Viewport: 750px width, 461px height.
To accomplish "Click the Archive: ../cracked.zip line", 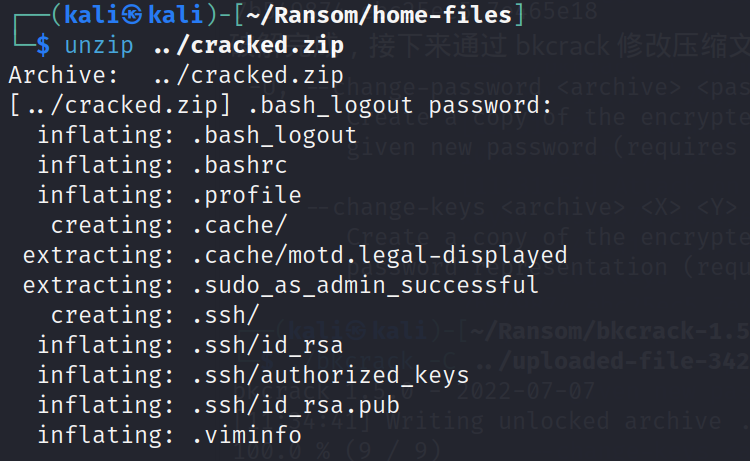I will (176, 75).
